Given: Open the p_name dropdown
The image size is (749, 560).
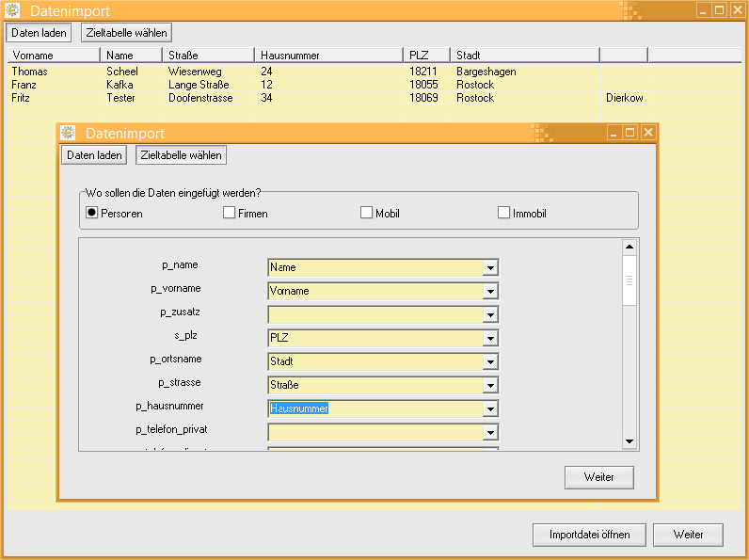Looking at the screenshot, I should point(489,268).
